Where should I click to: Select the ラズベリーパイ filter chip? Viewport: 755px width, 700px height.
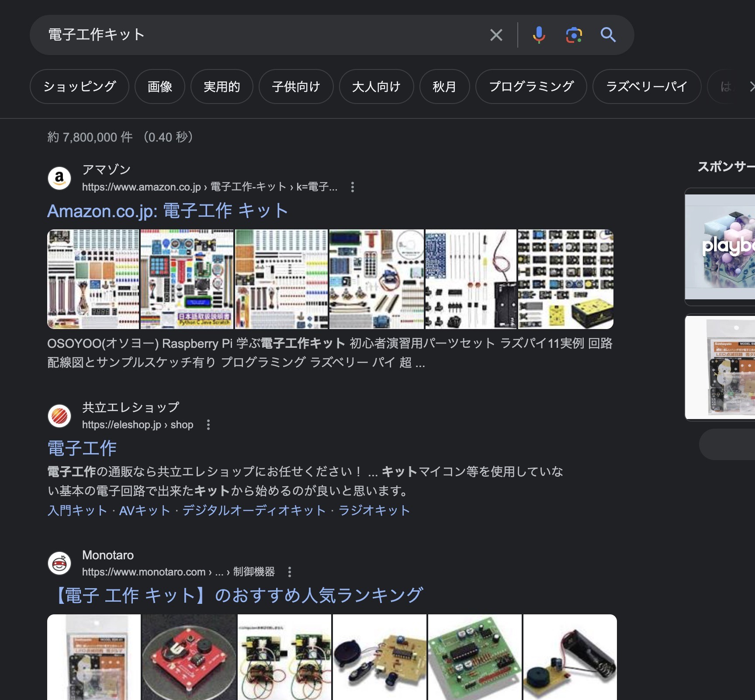(x=647, y=87)
